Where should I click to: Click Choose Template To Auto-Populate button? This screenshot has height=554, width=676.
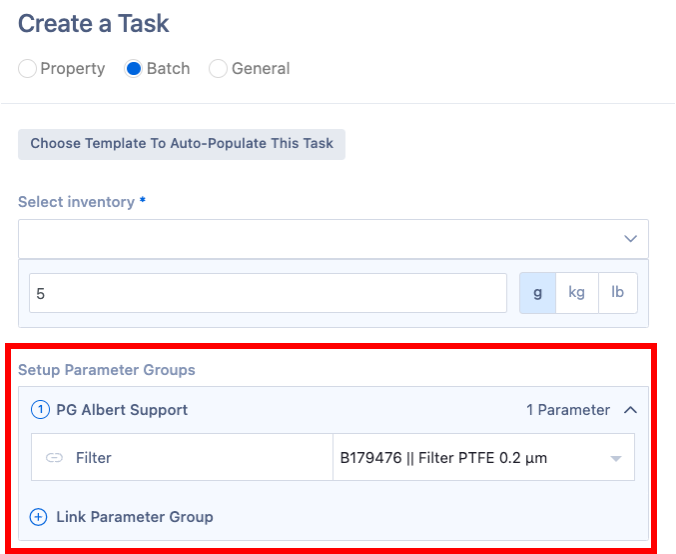tap(182, 143)
